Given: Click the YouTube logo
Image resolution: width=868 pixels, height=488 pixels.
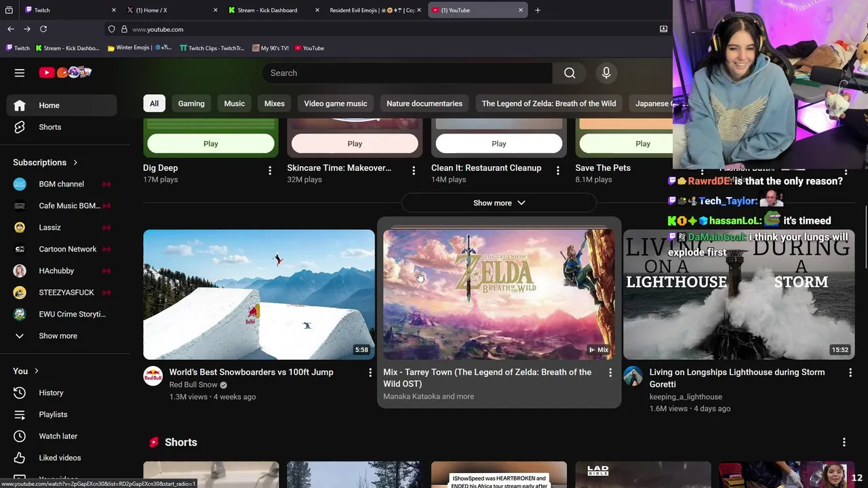Looking at the screenshot, I should click(65, 73).
